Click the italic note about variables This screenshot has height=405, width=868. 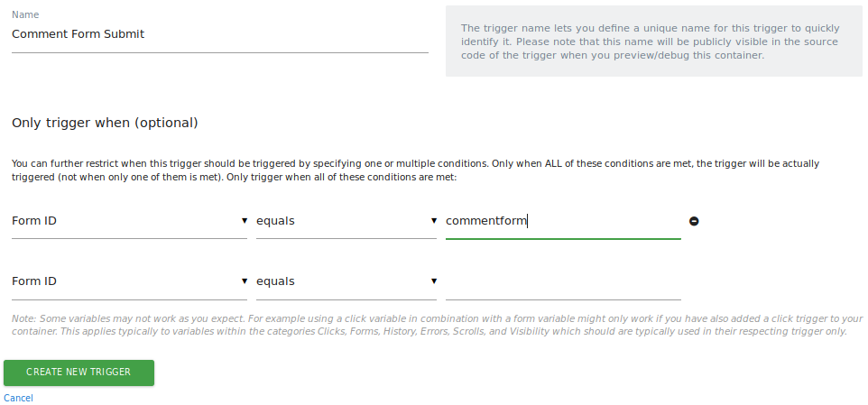(437, 325)
